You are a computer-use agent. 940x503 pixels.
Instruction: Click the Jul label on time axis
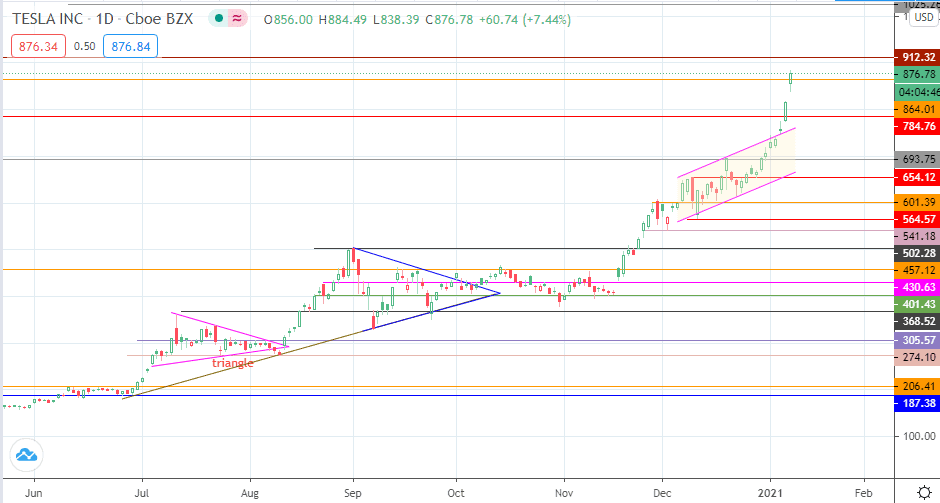coord(142,493)
